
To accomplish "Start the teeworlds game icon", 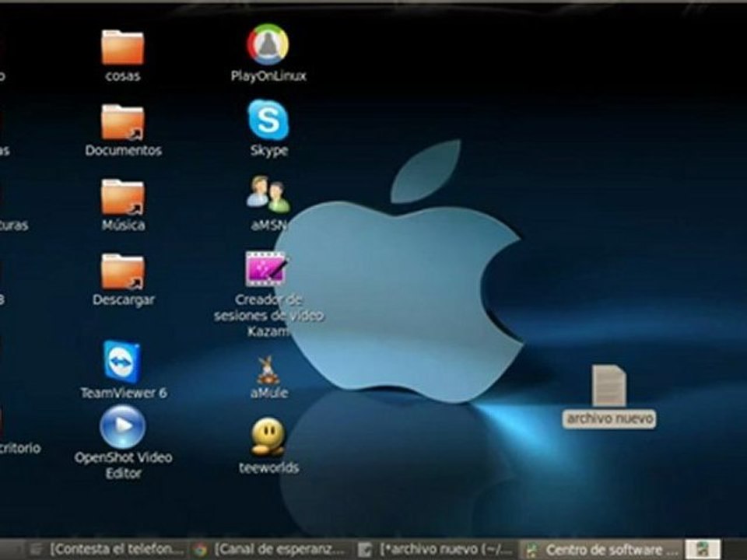I will (268, 436).
